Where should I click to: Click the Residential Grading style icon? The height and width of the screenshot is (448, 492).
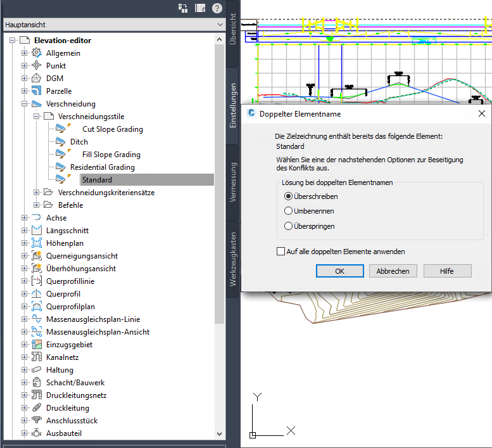[61, 167]
